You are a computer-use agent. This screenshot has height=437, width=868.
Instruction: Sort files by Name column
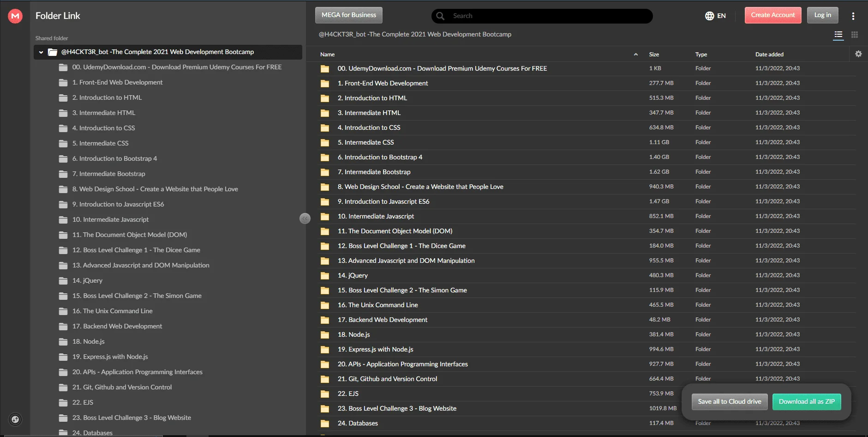pos(328,55)
